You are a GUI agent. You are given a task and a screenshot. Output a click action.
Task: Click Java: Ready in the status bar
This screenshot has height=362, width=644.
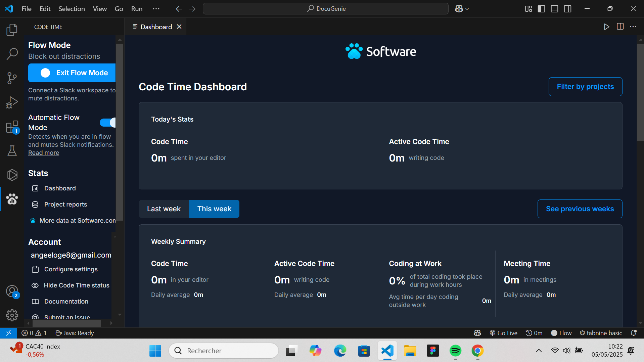tap(75, 333)
